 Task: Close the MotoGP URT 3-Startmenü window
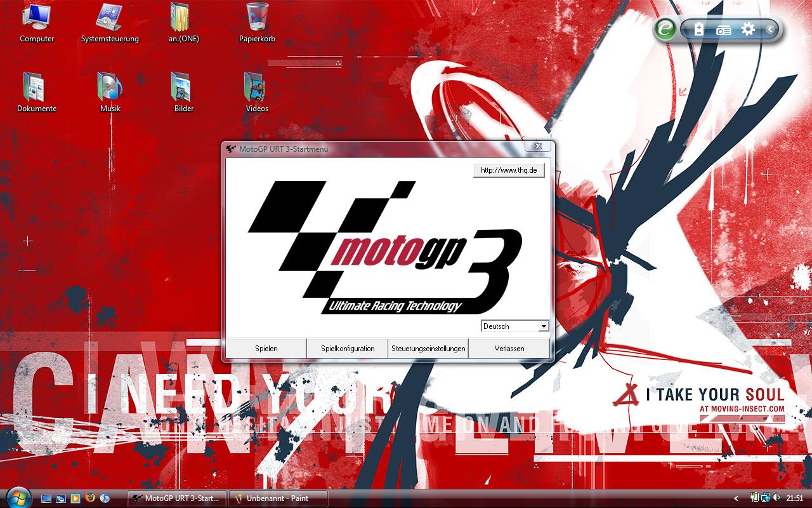(x=537, y=146)
